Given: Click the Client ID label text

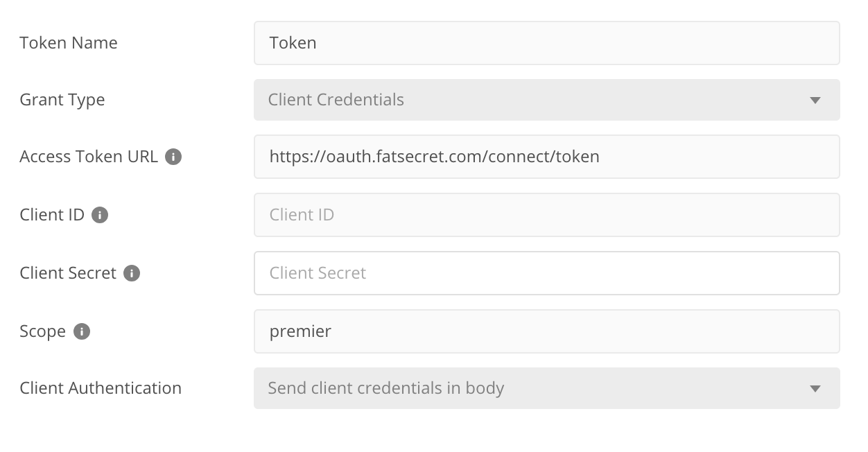Looking at the screenshot, I should click(52, 215).
